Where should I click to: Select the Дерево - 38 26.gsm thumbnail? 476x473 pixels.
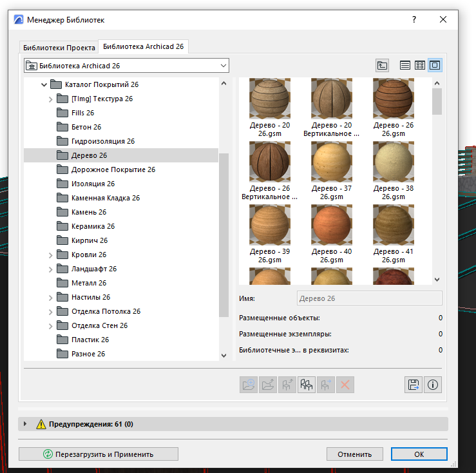click(x=394, y=162)
